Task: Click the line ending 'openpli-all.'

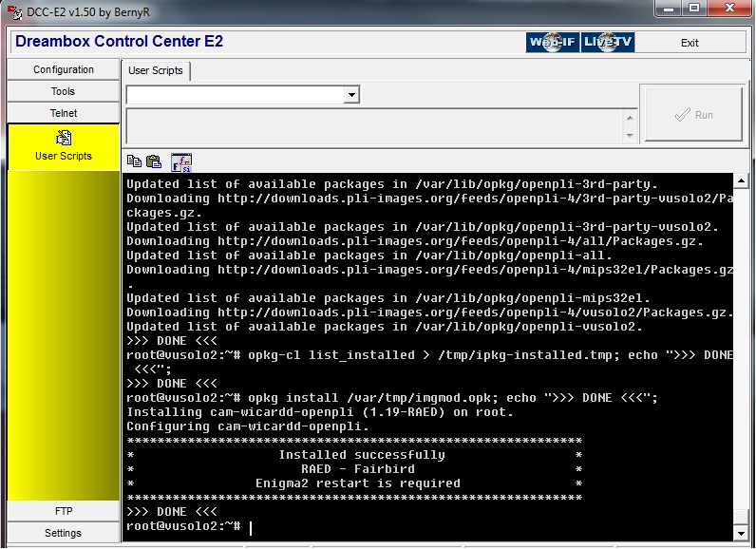Action: 369,256
